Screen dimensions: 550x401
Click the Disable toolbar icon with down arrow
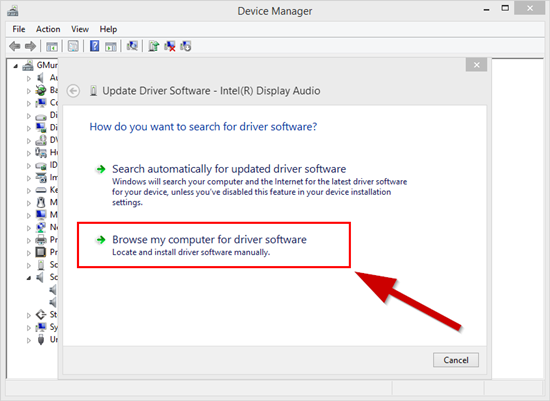[186, 46]
